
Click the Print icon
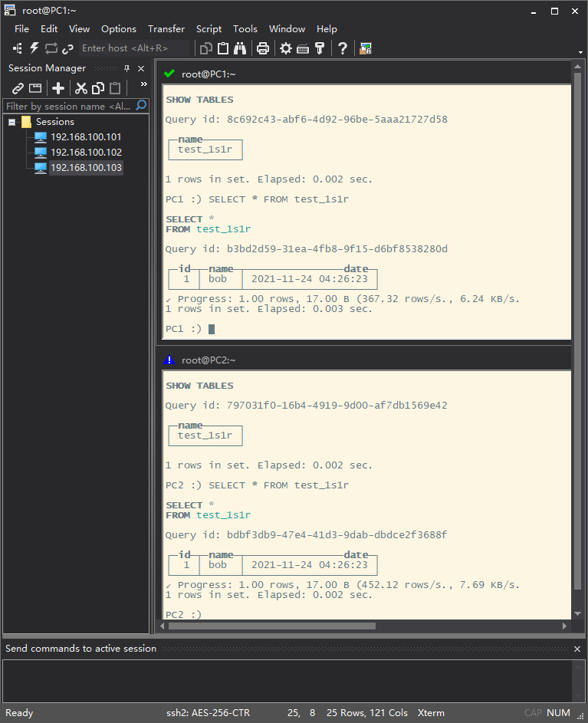point(263,48)
